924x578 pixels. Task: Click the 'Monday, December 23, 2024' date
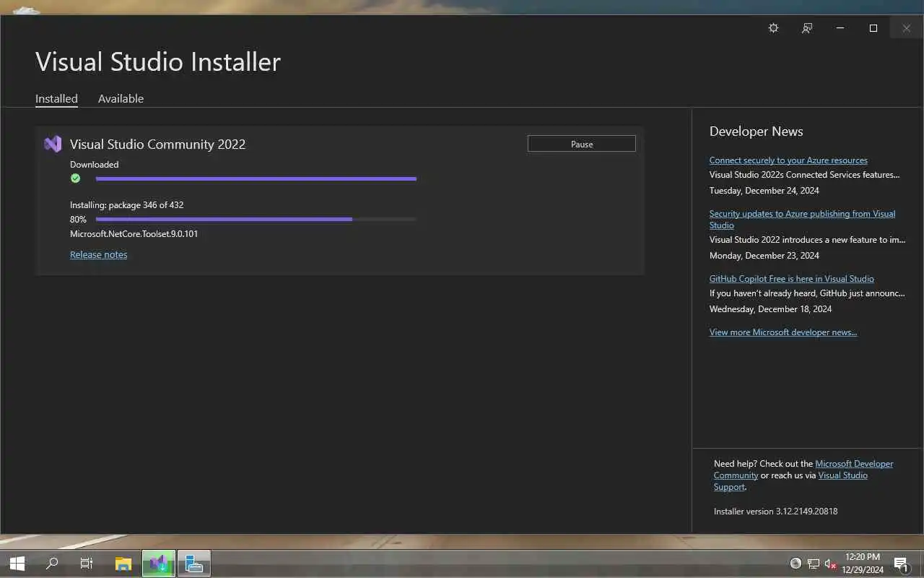coord(764,256)
